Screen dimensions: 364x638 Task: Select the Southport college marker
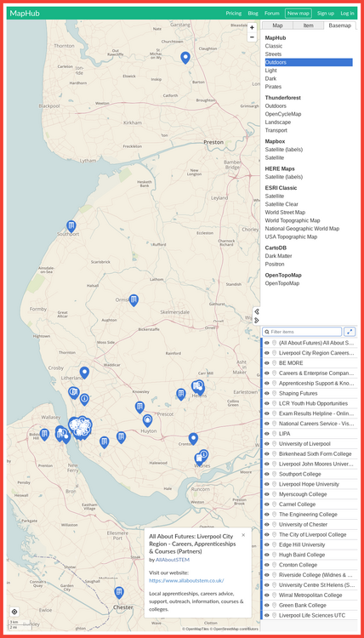tap(71, 226)
